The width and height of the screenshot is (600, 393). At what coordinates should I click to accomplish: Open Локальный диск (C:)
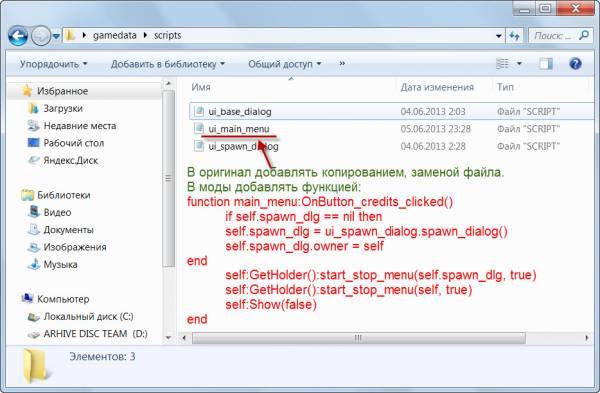tap(88, 317)
